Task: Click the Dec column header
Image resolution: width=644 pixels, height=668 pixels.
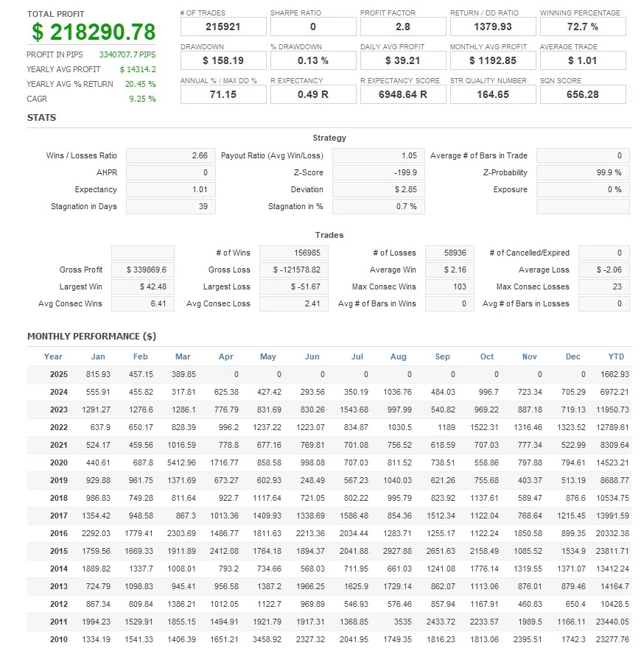Action: [573, 356]
